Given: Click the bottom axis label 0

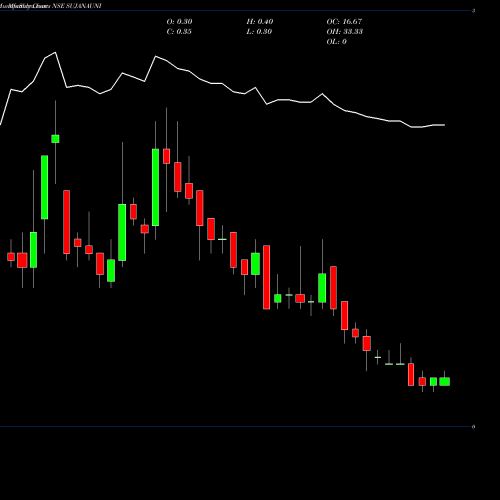Looking at the screenshot, I should point(473,427).
